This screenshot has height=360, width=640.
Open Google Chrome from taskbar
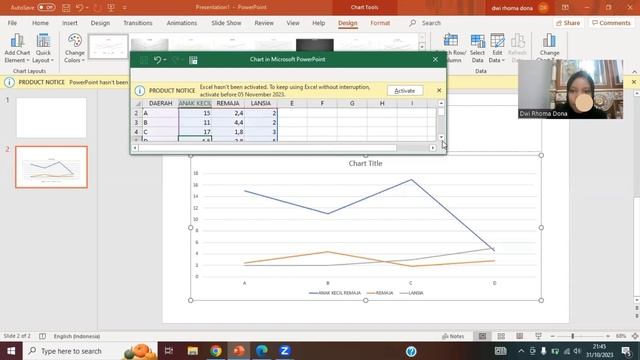point(216,351)
